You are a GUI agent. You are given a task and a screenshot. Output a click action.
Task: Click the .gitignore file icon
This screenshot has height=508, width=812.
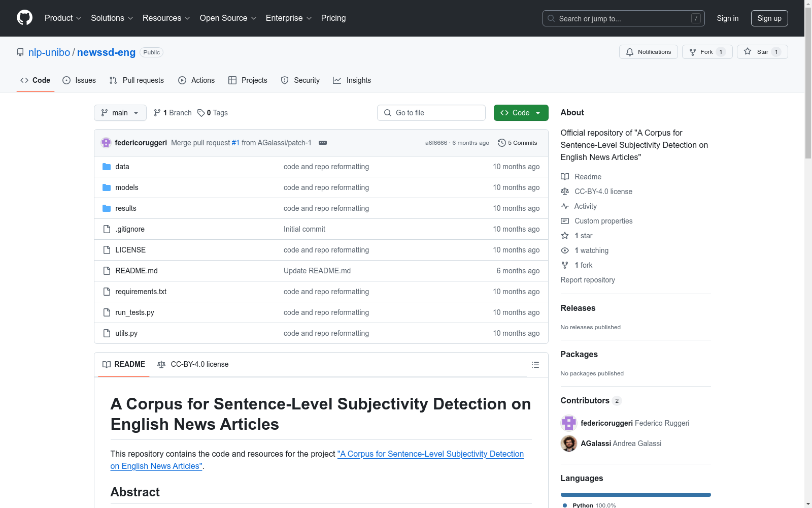(x=107, y=229)
